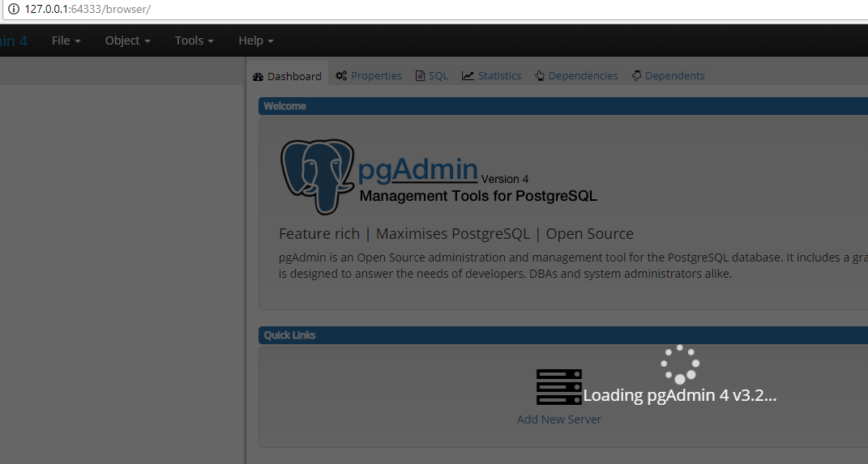The width and height of the screenshot is (868, 464).
Task: Click the site info icon in address bar
Action: point(13,9)
